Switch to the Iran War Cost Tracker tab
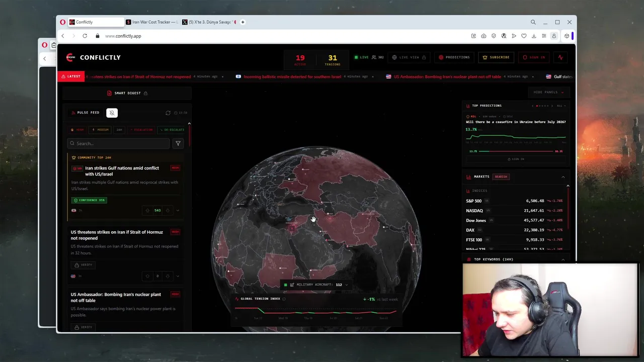Viewport: 644px width, 362px height. [151, 22]
